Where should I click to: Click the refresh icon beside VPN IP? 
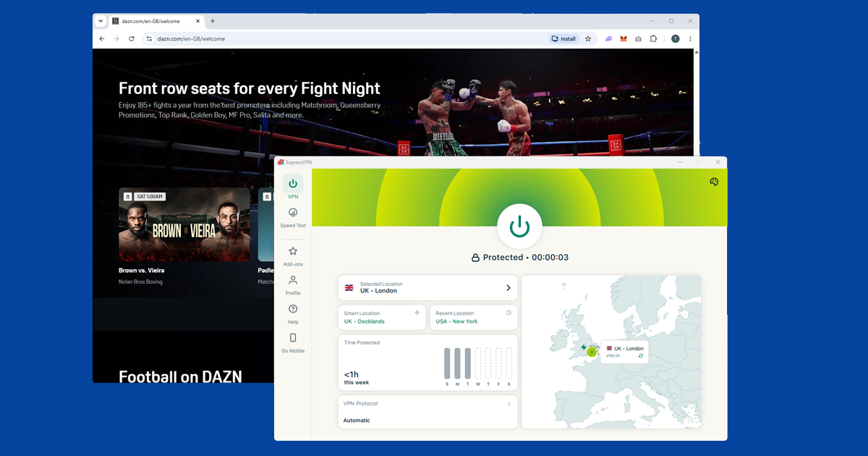click(640, 356)
